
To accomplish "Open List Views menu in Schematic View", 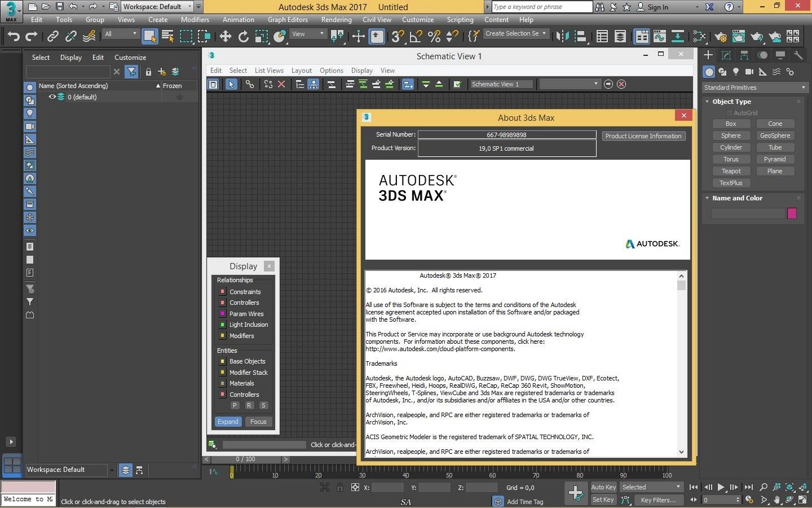I will coord(269,71).
